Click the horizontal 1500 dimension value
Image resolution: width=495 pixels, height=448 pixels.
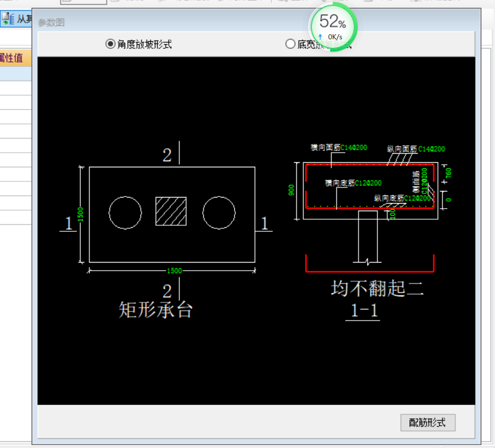(x=174, y=271)
